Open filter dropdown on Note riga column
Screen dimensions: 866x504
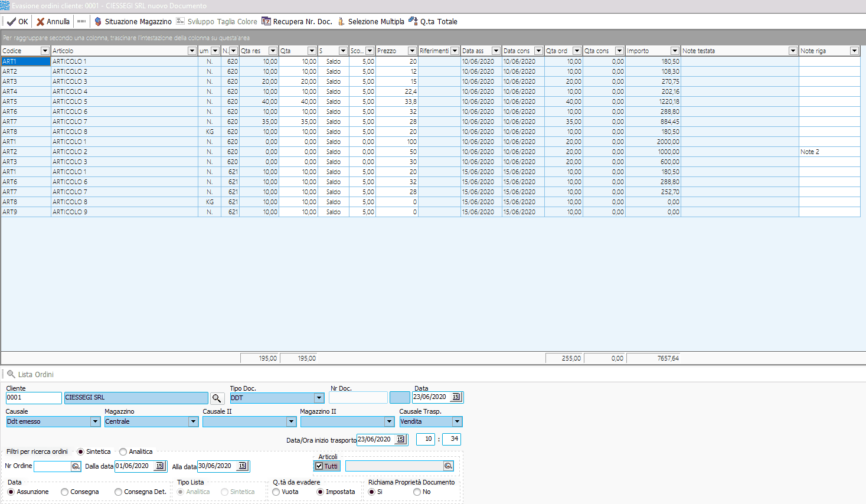tap(854, 51)
